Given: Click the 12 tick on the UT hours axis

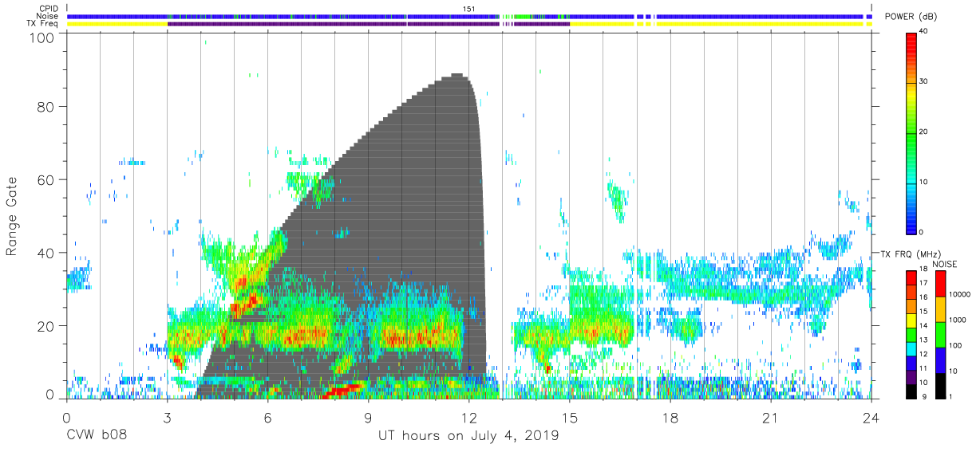Looking at the screenshot, I should tap(469, 417).
